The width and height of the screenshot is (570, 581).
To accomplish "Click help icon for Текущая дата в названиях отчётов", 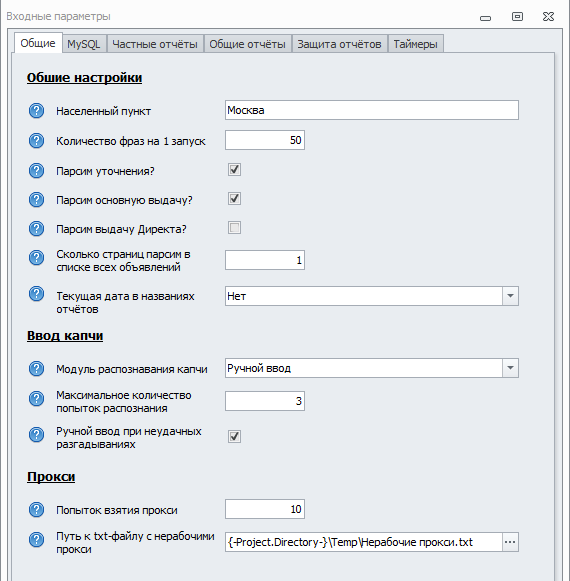I will [x=36, y=294].
